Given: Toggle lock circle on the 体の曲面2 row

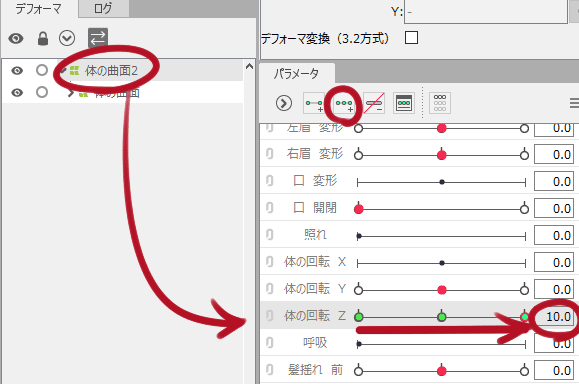Looking at the screenshot, I should click(42, 70).
